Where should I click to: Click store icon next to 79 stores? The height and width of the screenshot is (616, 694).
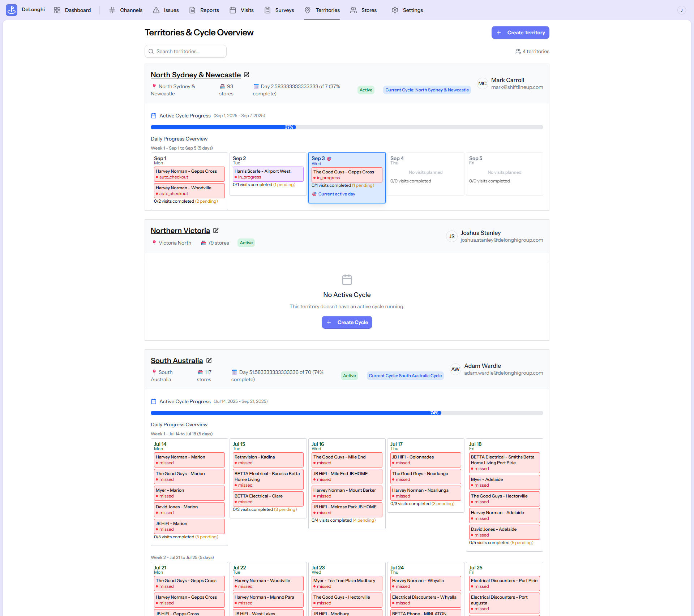point(204,243)
